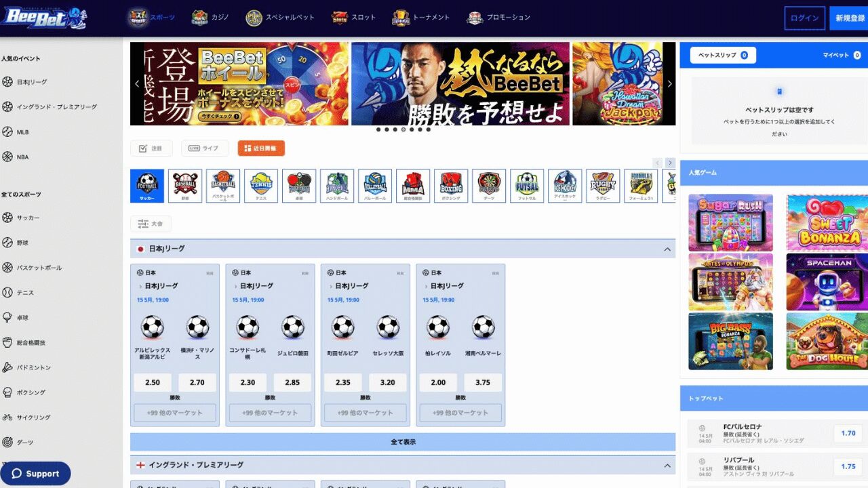Pick odds 1.75 for リバプール top bet
This screenshot has width=868, height=488.
coord(848,466)
